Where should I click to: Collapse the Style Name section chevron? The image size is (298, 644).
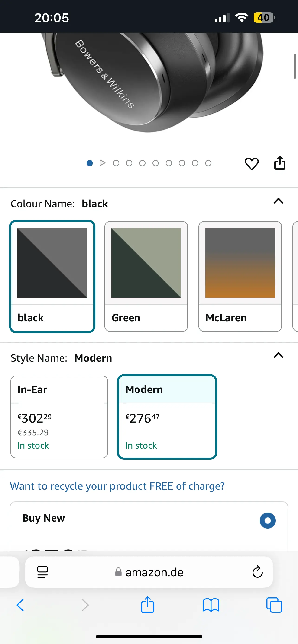[x=279, y=355]
